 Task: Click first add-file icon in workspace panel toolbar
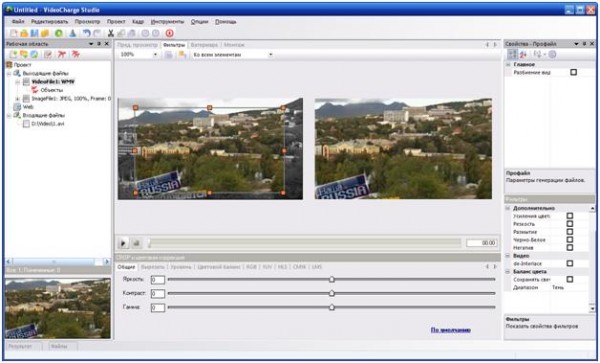point(13,54)
